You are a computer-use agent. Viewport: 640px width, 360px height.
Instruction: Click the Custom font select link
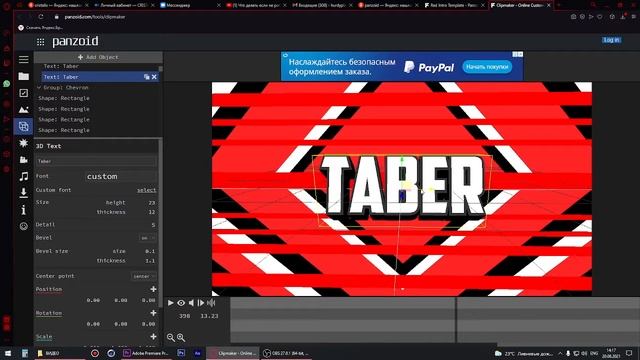[147, 190]
